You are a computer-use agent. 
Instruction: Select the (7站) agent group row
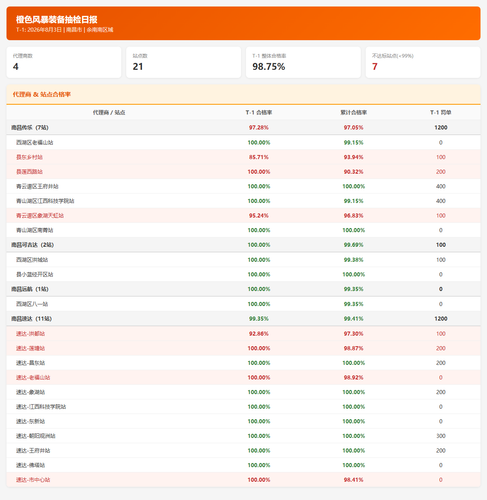pos(243,128)
